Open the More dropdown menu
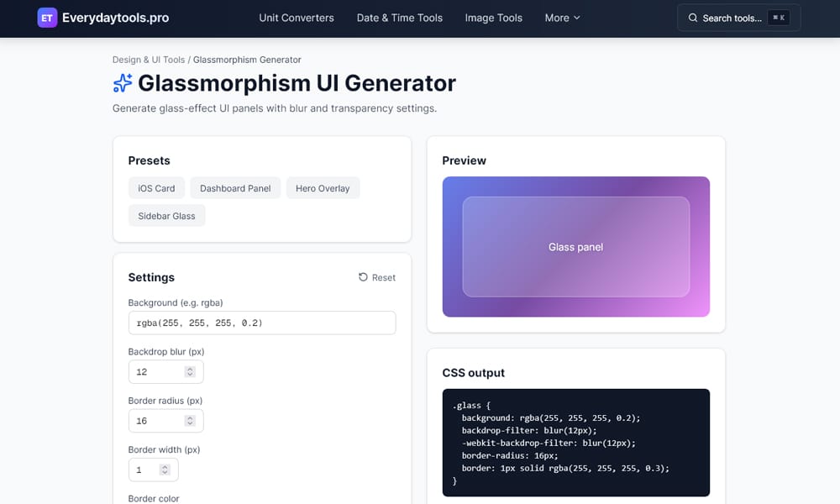The width and height of the screenshot is (840, 504). (x=561, y=18)
